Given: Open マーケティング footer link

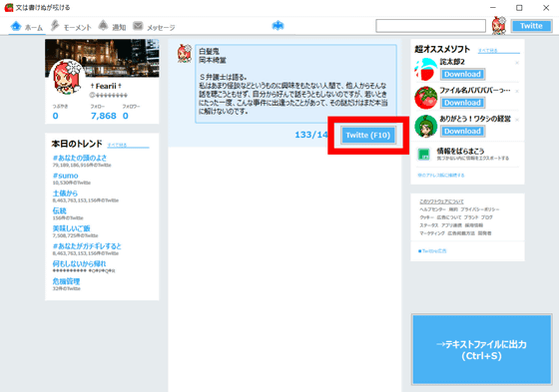Looking at the screenshot, I should point(432,233).
